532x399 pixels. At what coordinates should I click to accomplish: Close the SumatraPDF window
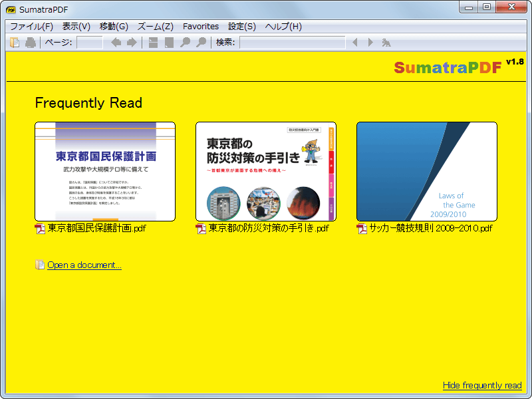(511, 7)
